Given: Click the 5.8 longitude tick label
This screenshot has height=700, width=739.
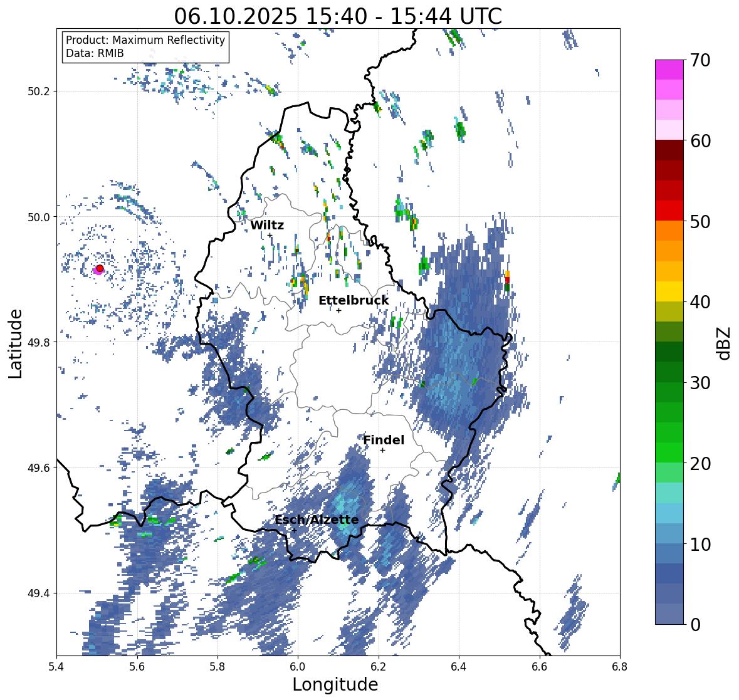Looking at the screenshot, I should coord(218,666).
